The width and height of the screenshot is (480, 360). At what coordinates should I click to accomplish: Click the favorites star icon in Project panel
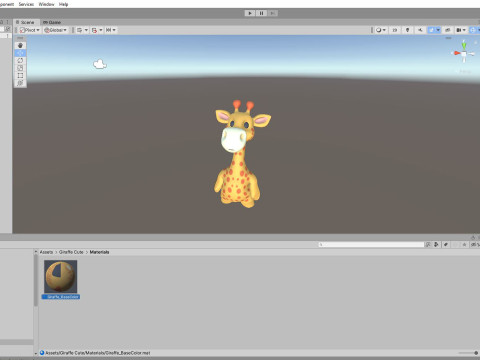[464, 245]
